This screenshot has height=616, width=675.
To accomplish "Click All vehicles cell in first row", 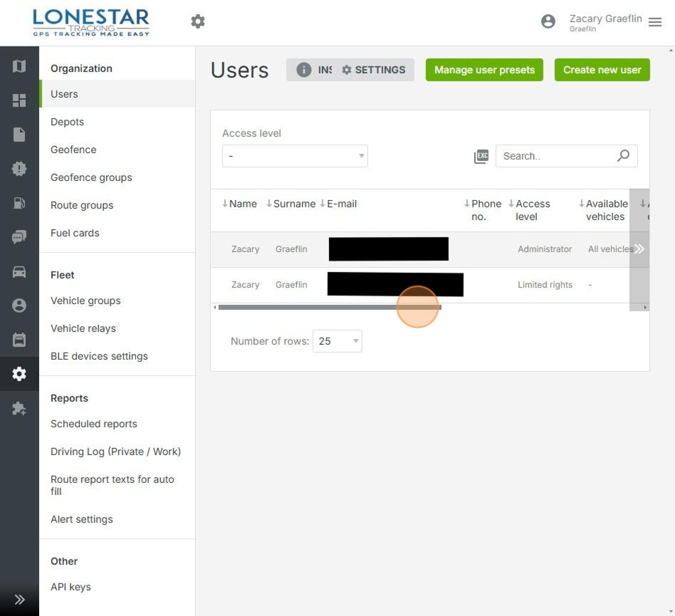I will pyautogui.click(x=610, y=249).
